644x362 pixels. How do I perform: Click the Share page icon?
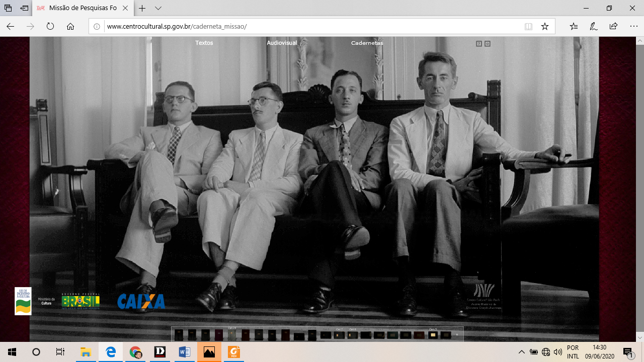coord(613,27)
